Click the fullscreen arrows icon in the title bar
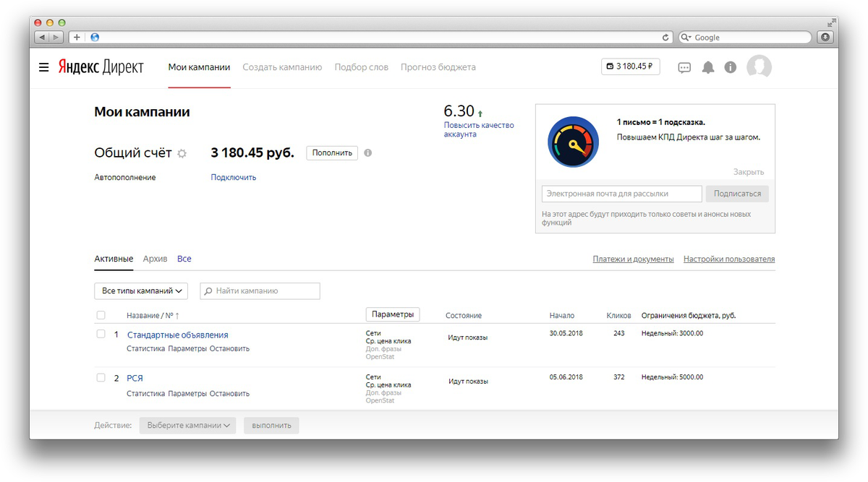 (831, 22)
